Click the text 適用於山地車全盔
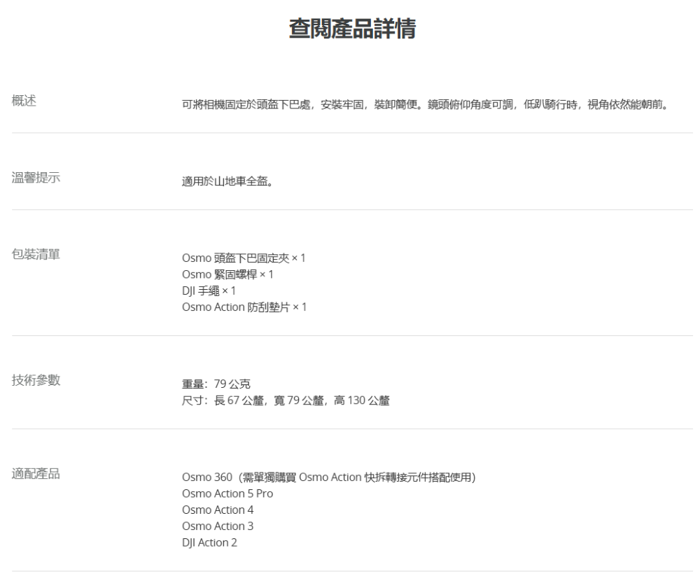 227,181
